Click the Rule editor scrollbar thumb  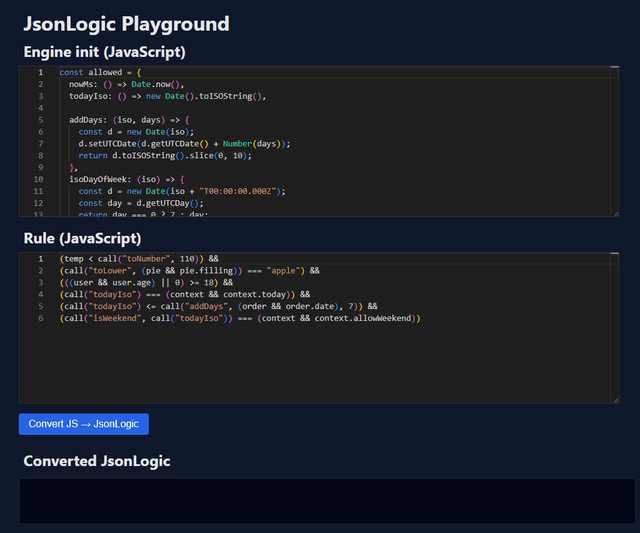pos(614,253)
